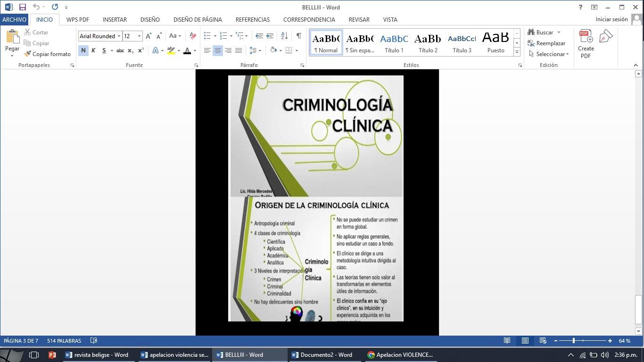Open Word Help with the question mark

pyautogui.click(x=580, y=7)
